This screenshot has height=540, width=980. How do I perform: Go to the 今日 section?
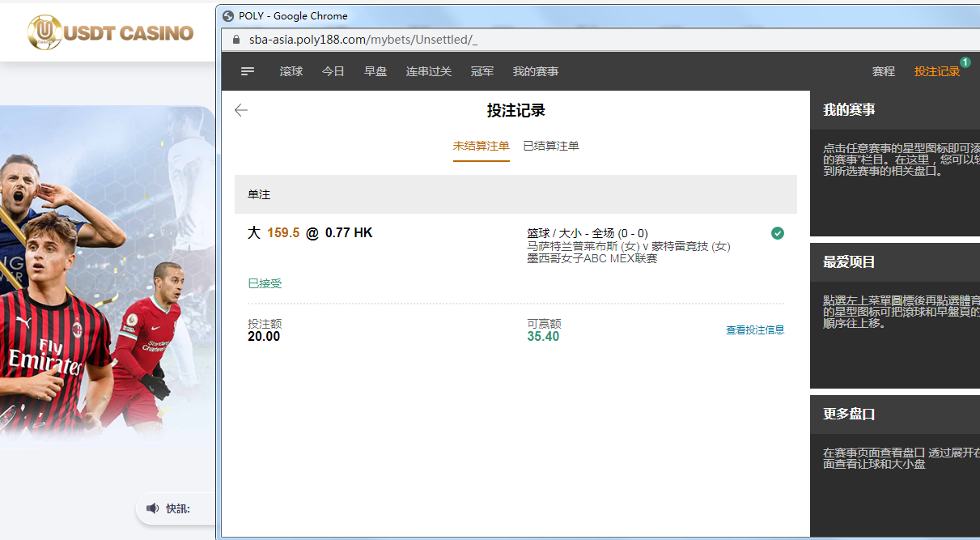[333, 71]
